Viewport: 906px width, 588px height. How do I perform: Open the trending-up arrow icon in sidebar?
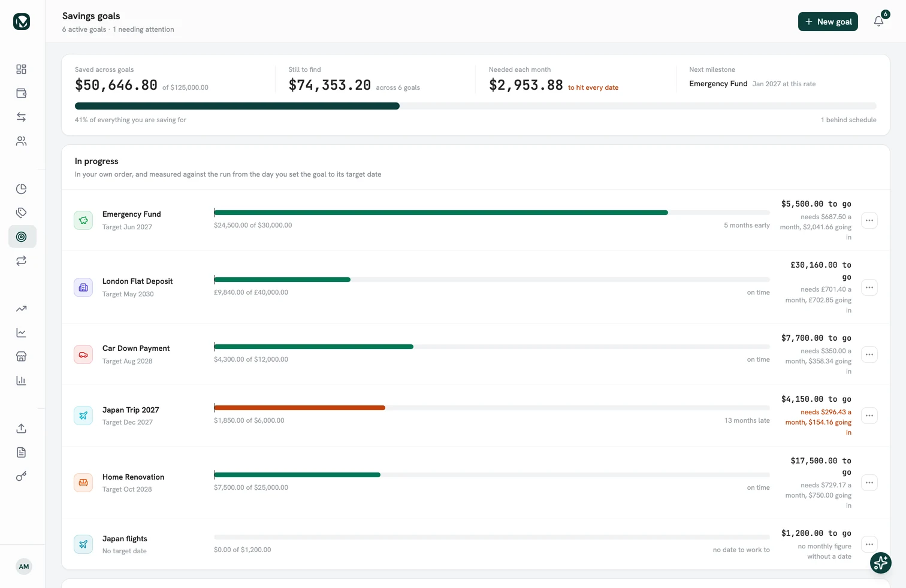[22, 309]
